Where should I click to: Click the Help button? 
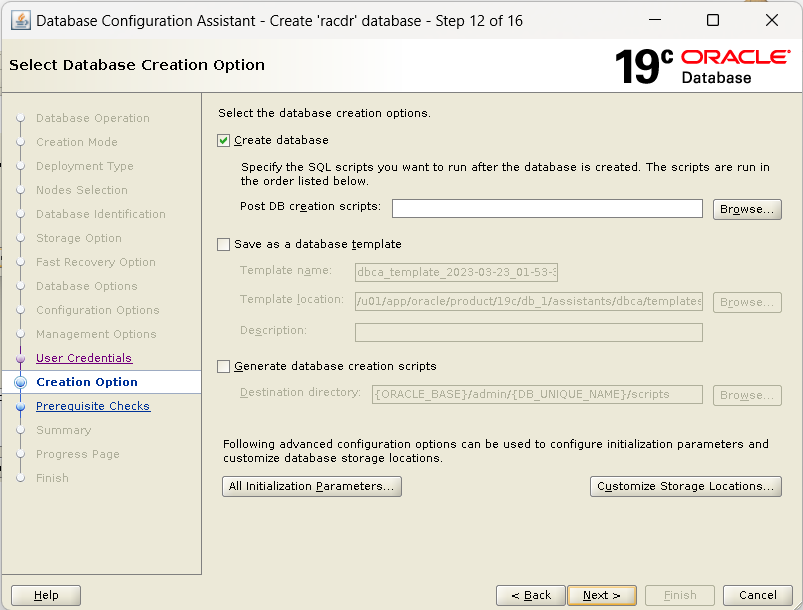[46, 595]
